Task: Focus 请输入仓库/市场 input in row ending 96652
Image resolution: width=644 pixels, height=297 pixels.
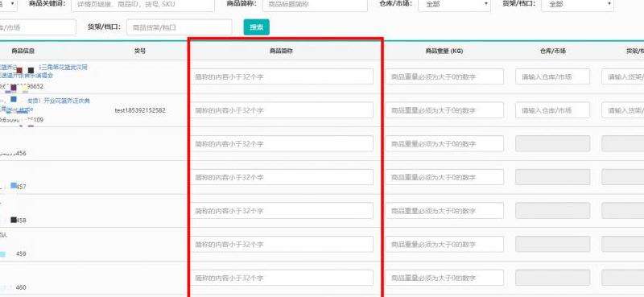Action: point(553,76)
